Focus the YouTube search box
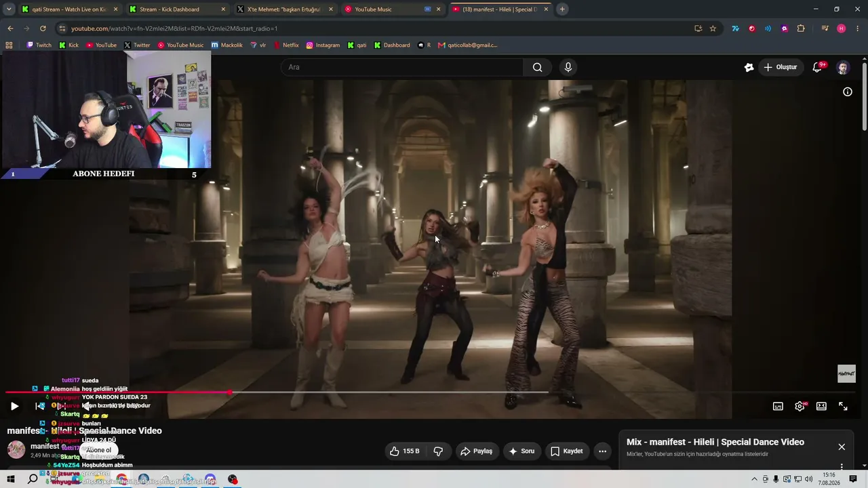868x488 pixels. [401, 67]
